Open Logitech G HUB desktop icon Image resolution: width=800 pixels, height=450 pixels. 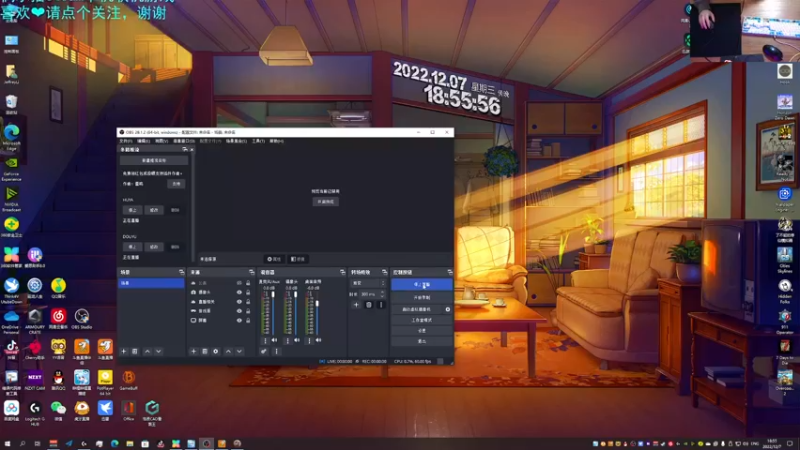point(35,412)
